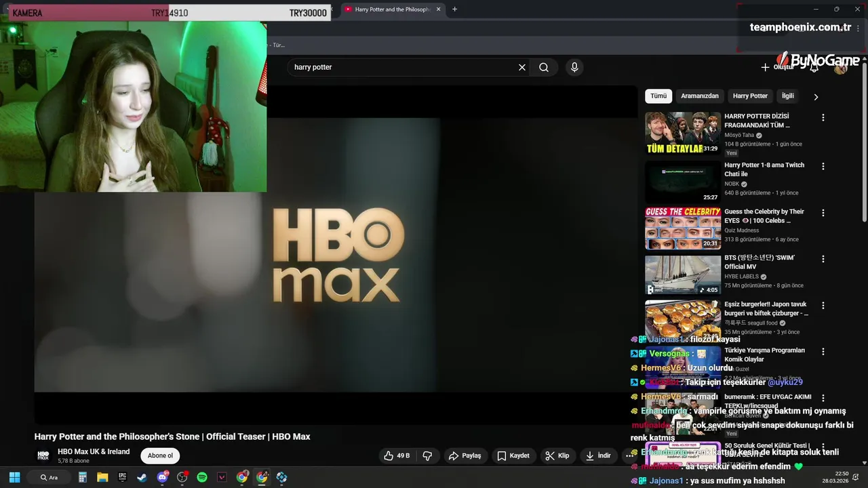
Task: Click the video title Harry Potter Official Teaser
Action: click(x=172, y=436)
